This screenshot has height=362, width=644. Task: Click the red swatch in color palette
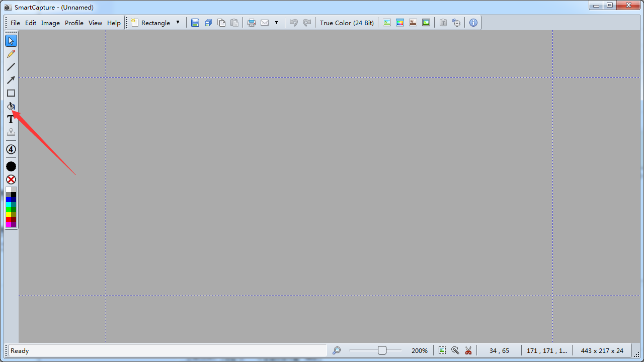[9, 220]
